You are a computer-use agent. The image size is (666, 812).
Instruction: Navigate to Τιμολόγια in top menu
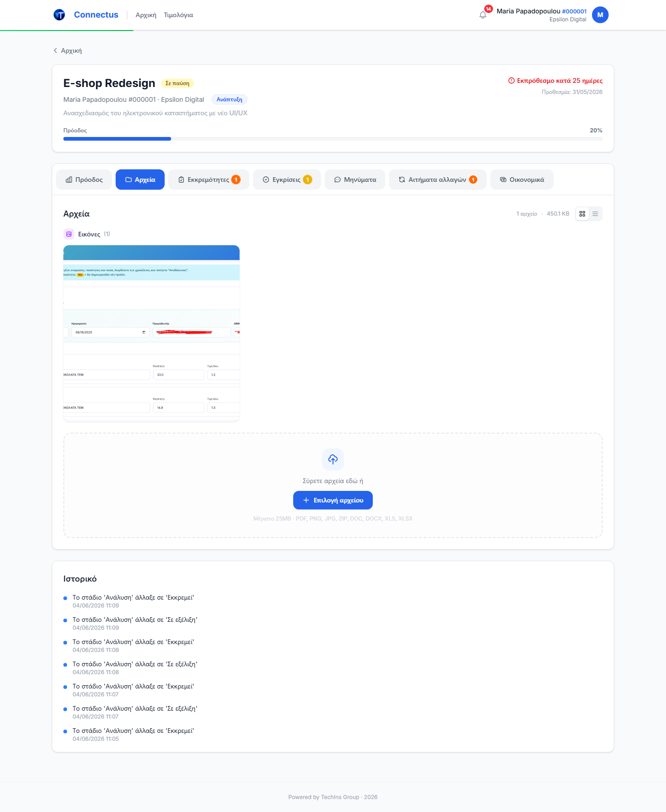(x=179, y=15)
